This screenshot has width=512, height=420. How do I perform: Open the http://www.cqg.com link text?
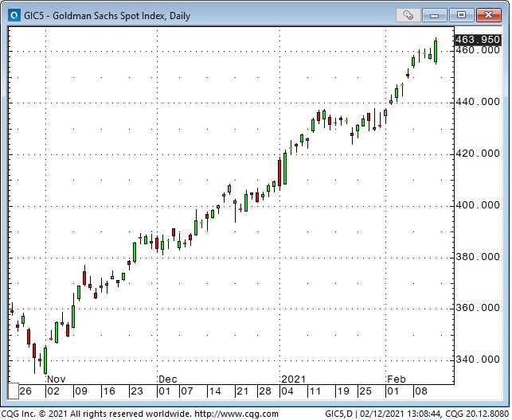[x=236, y=414]
